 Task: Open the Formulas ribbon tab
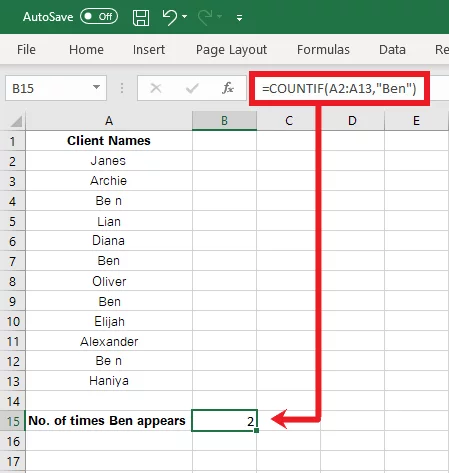(x=323, y=50)
